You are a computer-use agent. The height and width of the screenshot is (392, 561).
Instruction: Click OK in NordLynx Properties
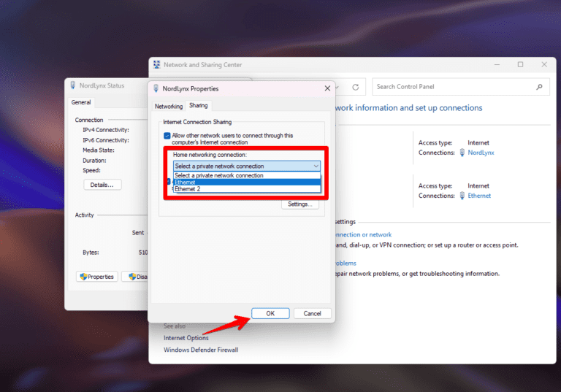[x=270, y=313]
